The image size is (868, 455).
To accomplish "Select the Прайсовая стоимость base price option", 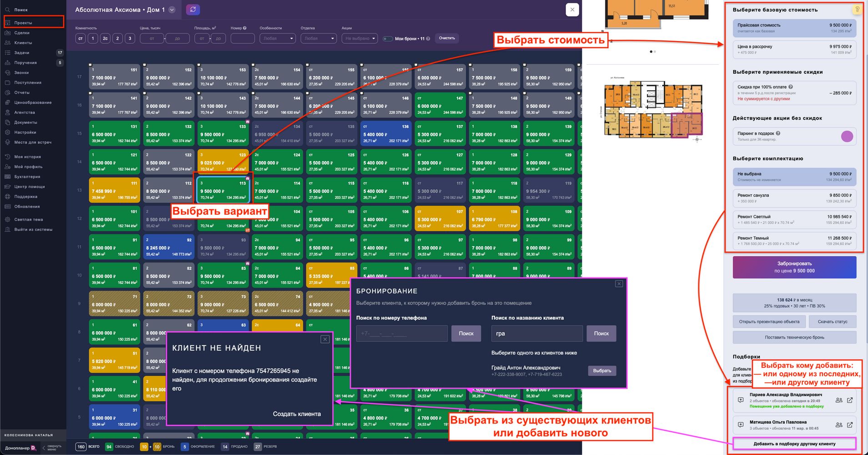I will click(x=794, y=28).
